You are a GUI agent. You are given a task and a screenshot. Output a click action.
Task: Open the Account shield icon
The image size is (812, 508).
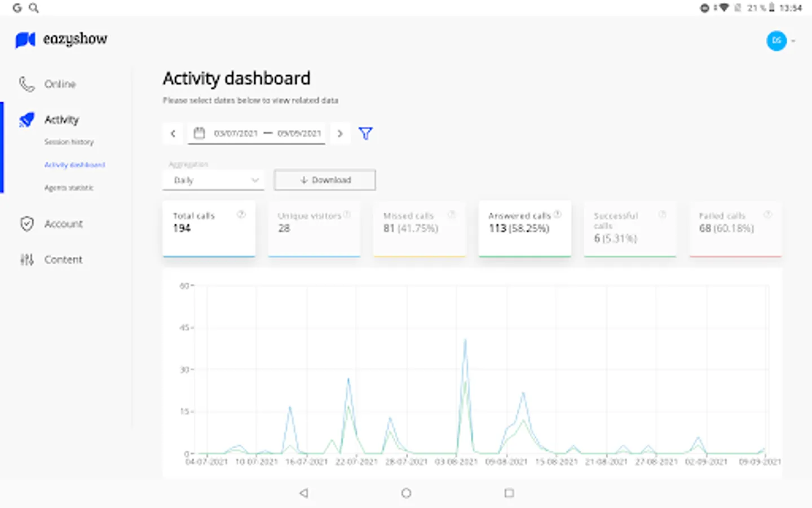click(x=27, y=224)
